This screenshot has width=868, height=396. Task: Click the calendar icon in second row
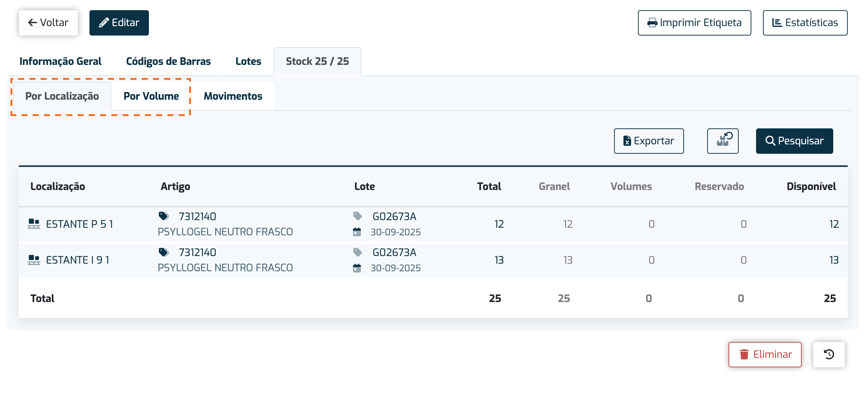coord(357,268)
